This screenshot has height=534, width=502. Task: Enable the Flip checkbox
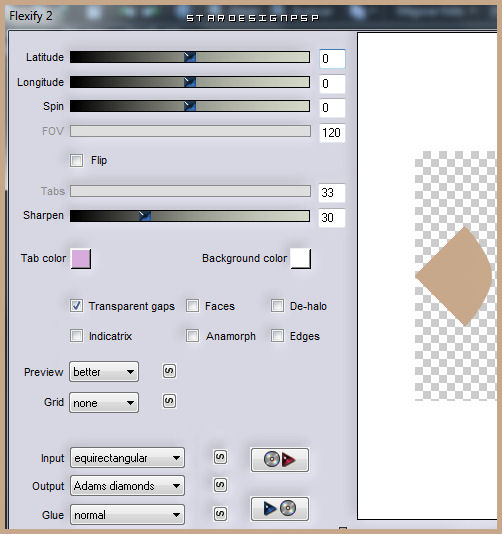(x=76, y=160)
